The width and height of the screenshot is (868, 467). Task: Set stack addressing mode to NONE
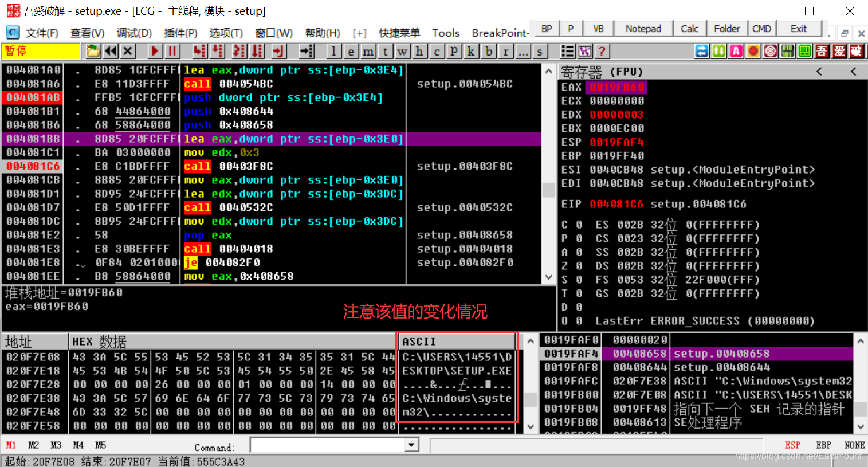pyautogui.click(x=854, y=445)
